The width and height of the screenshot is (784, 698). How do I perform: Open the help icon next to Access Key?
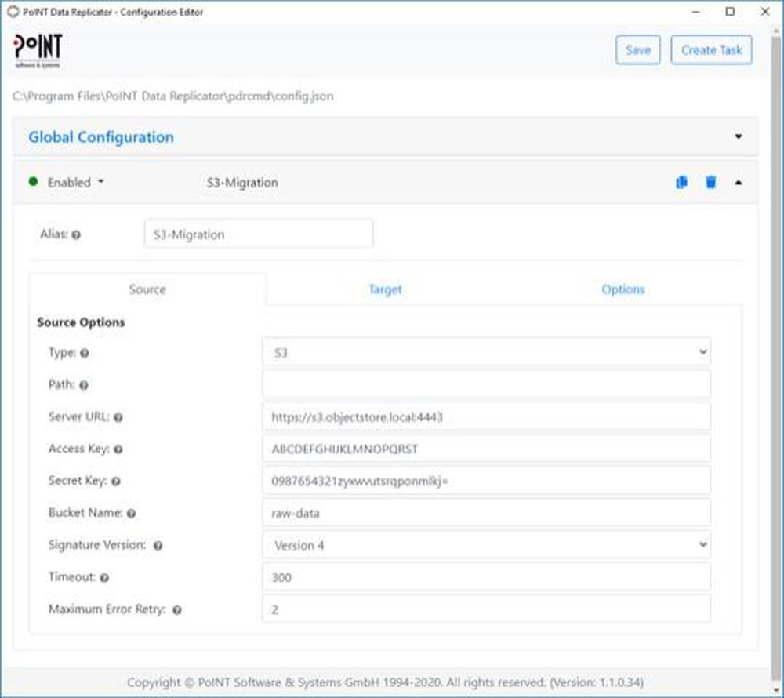(x=118, y=449)
